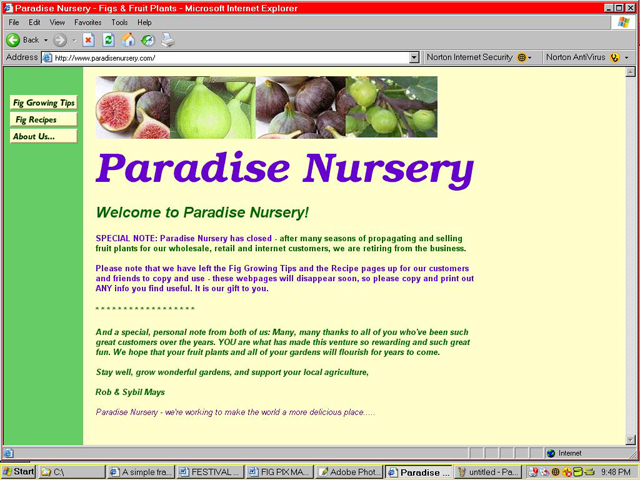Click the scrollbar down arrow
The height and width of the screenshot is (480, 640).
(630, 440)
